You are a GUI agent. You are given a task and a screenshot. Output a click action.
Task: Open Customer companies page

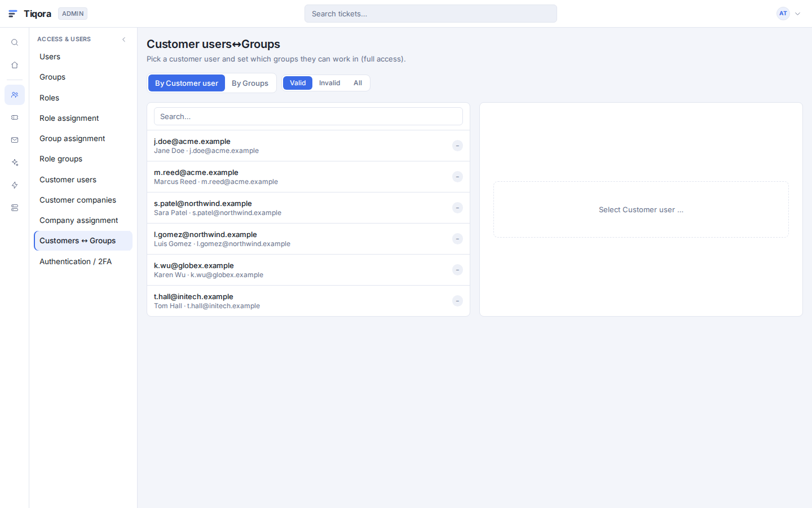[83, 200]
